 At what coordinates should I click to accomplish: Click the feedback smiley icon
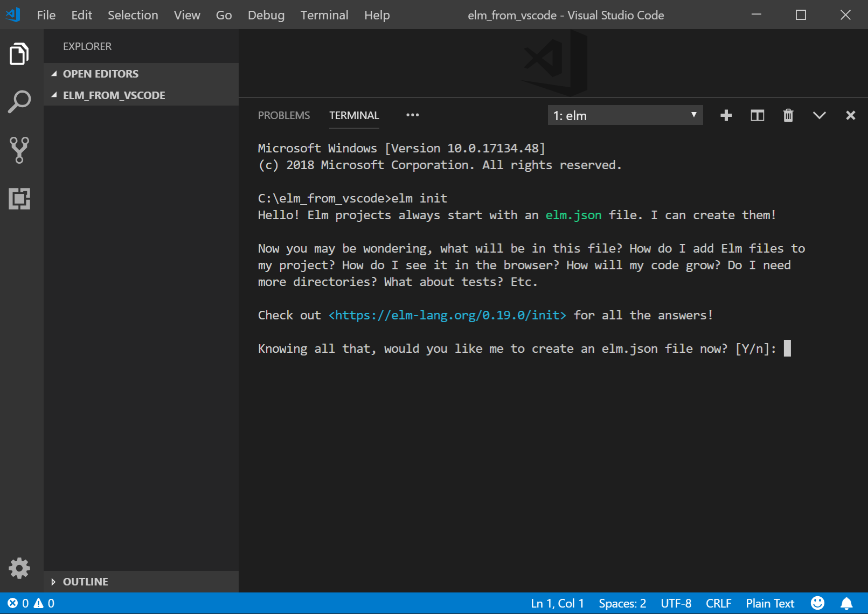point(817,603)
